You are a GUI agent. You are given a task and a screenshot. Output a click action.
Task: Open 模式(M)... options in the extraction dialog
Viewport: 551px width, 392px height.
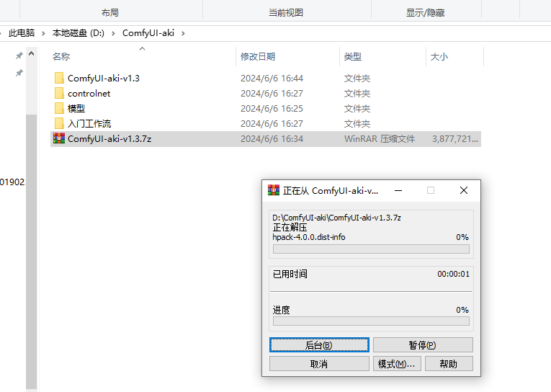coord(397,363)
